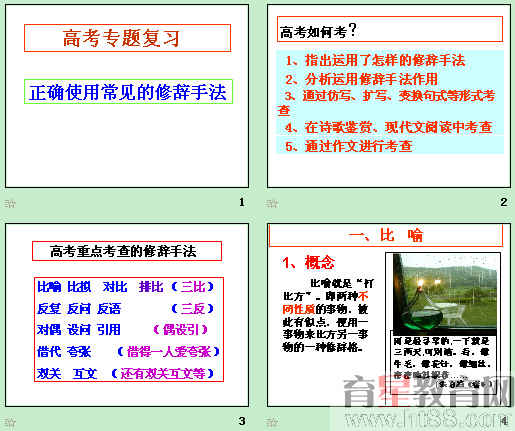
Task: Click the heading 高考重点考查的修辞手法
Action: pos(123,251)
